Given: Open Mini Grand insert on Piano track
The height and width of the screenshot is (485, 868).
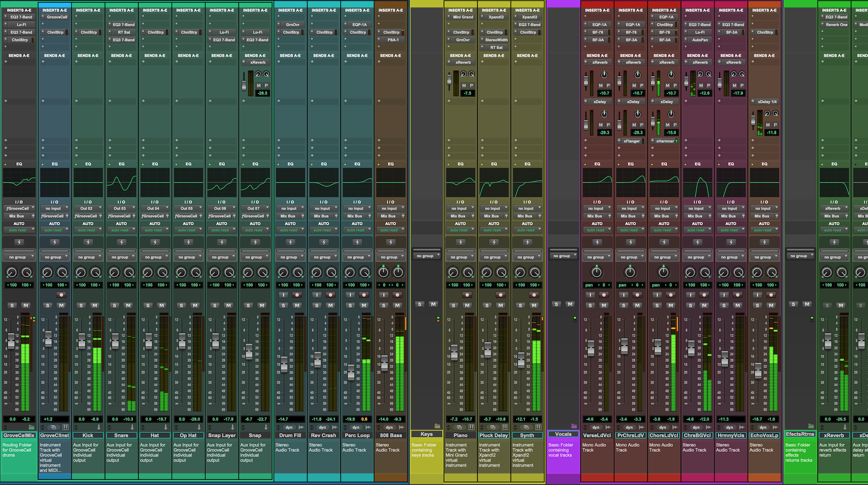Looking at the screenshot, I should [462, 17].
